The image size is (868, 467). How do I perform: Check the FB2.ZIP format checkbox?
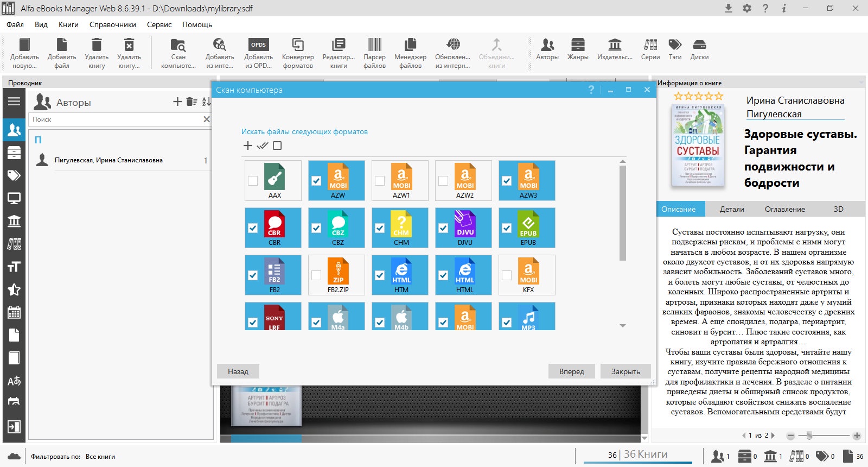pos(316,275)
